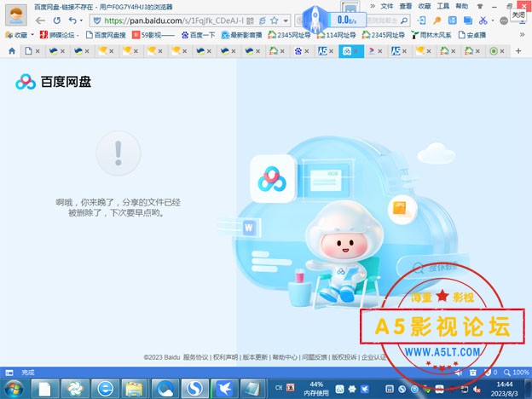Close the blank page tab

(x=38, y=51)
